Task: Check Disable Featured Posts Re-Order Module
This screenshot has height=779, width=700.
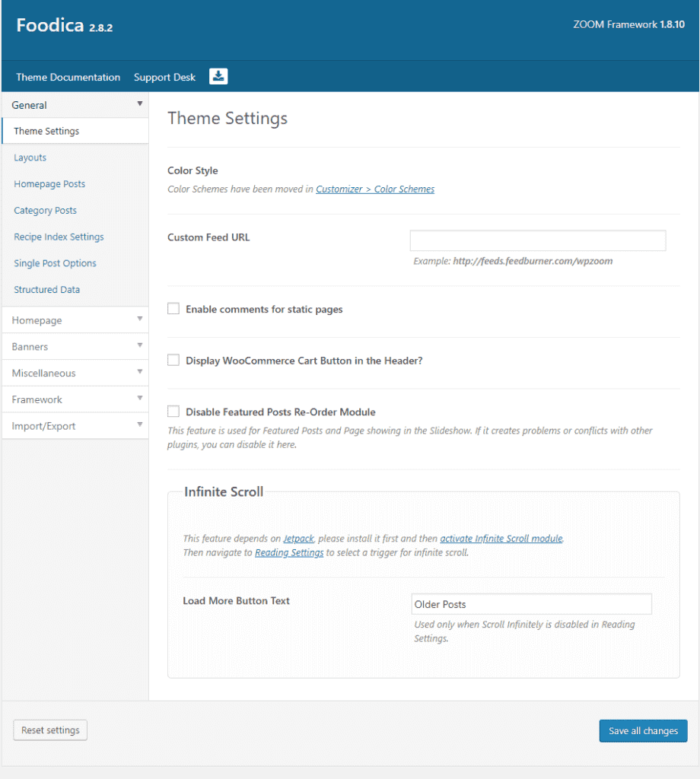Action: [x=173, y=412]
